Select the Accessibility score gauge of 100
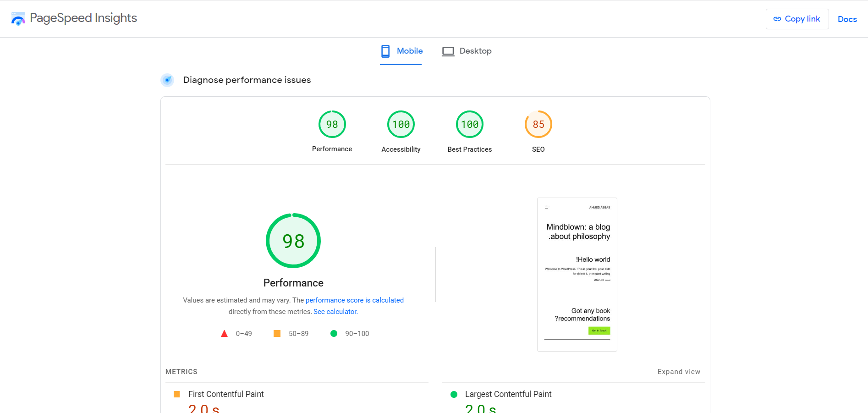Screen dimensions: 868x413 click(x=401, y=124)
